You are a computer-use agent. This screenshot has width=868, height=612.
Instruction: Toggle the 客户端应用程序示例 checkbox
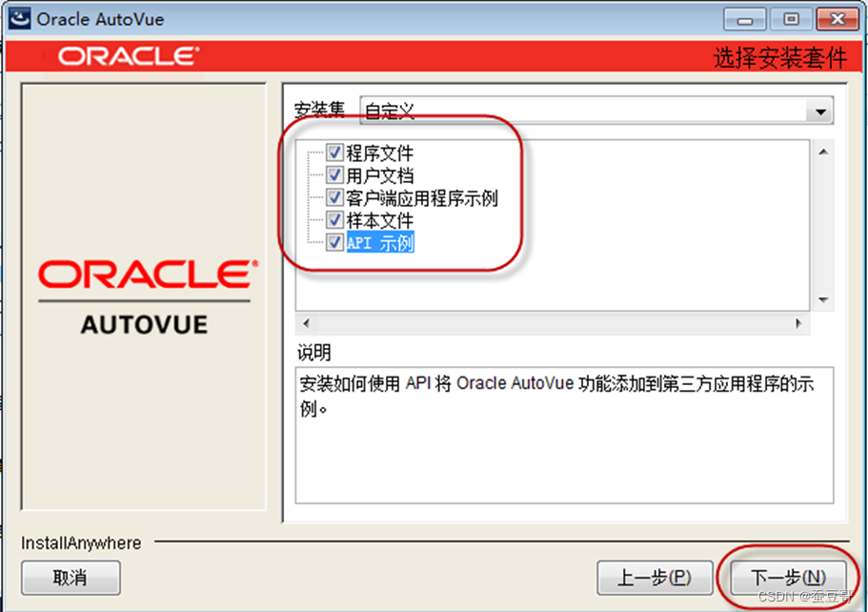pyautogui.click(x=334, y=197)
